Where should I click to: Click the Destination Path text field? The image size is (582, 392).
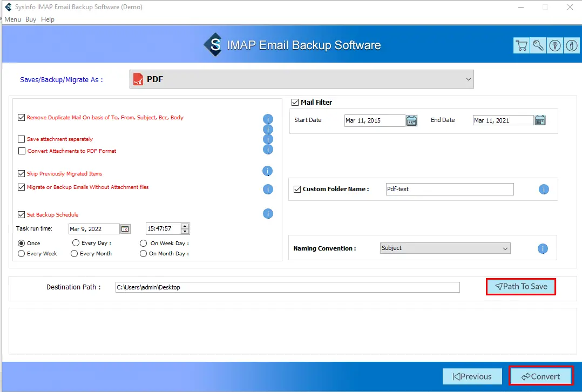(x=287, y=287)
